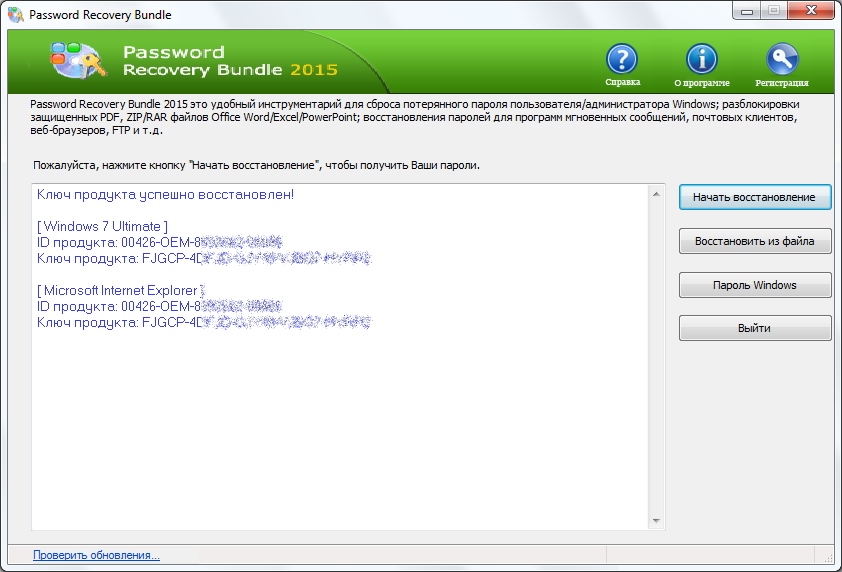Image resolution: width=842 pixels, height=572 pixels.
Task: Click the results box scrollbar down arrow
Action: [656, 521]
